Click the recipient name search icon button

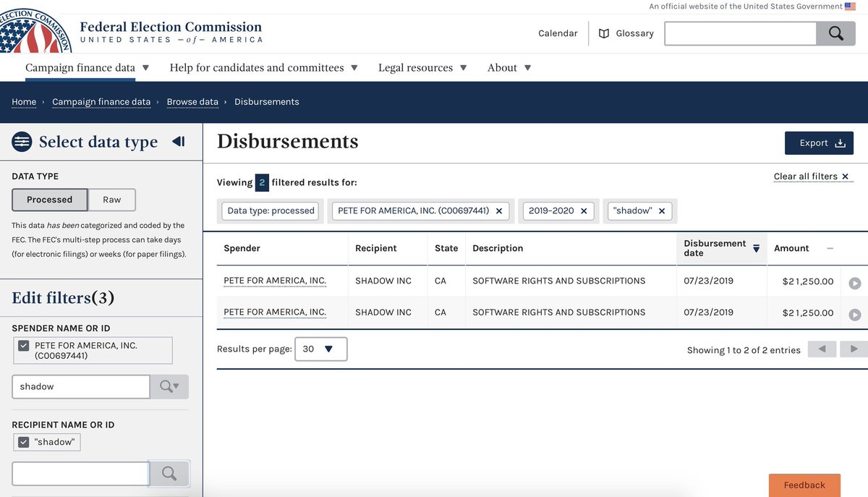[169, 473]
